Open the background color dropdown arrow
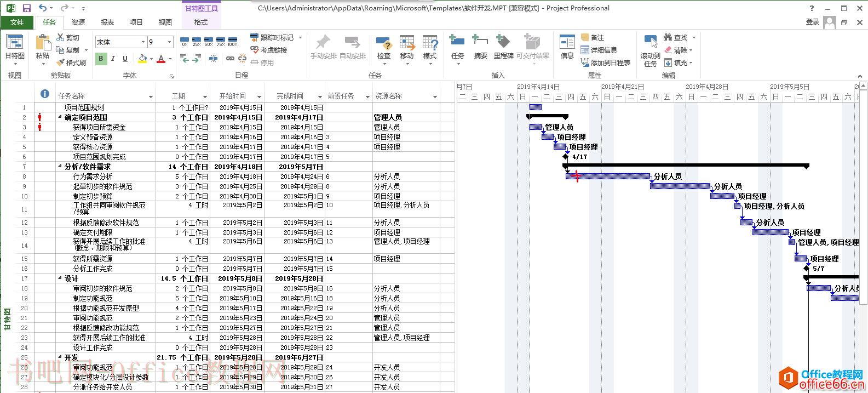 (x=152, y=59)
